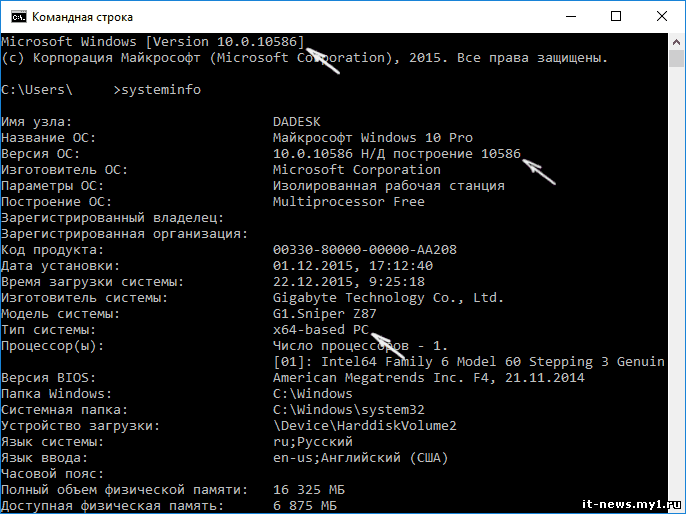Viewport: 686px width, 514px height.
Task: Click the "Время загрузки системы:" label
Action: 93,282
